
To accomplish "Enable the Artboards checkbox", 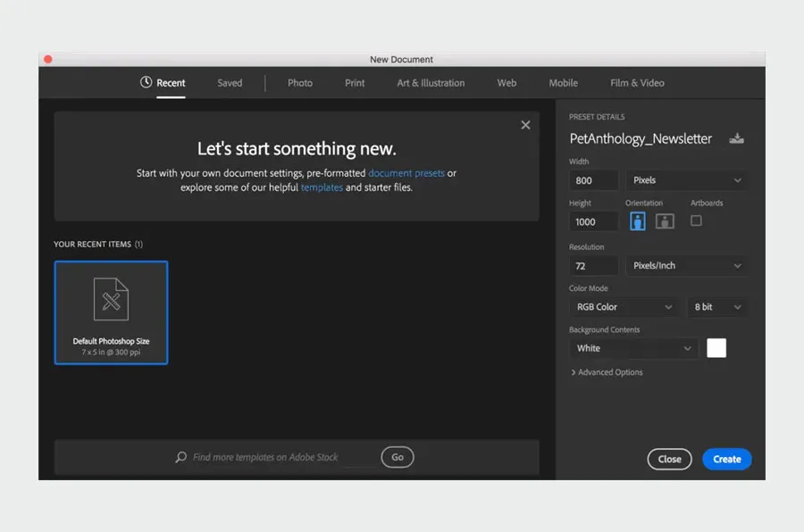I will point(696,220).
